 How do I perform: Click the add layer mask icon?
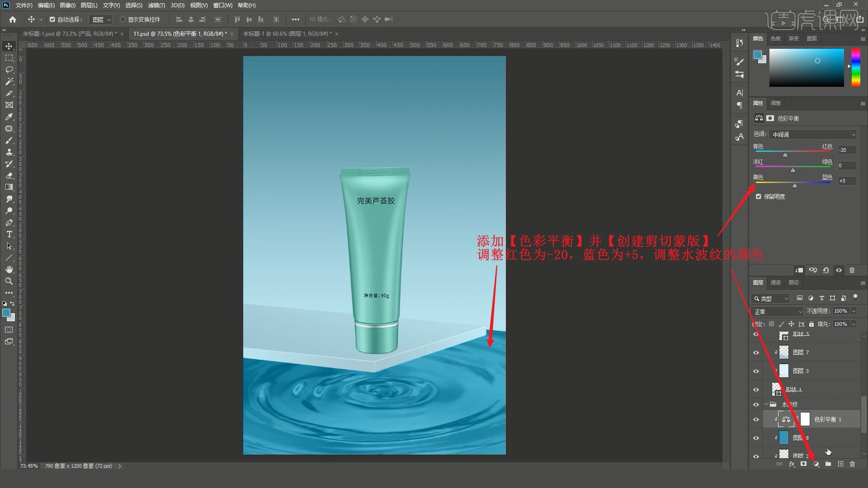click(x=803, y=464)
